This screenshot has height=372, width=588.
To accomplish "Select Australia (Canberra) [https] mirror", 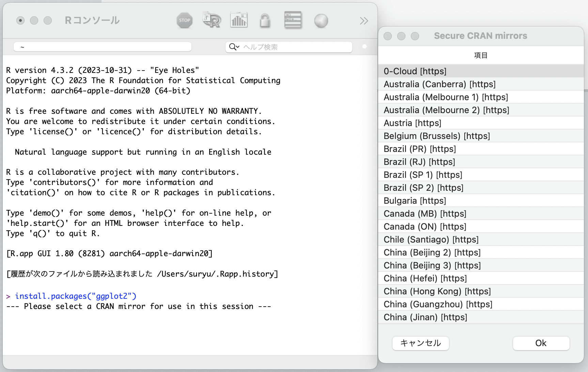I will pyautogui.click(x=481, y=84).
